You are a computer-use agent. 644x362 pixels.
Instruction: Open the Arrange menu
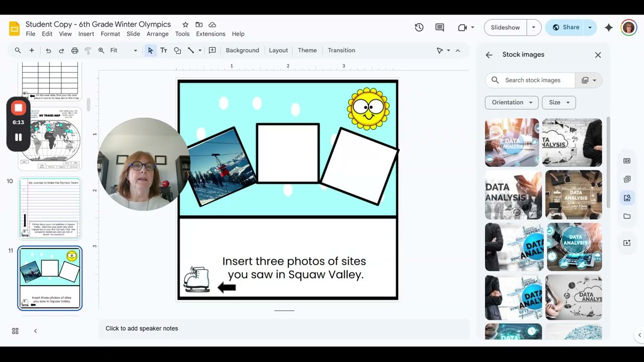click(157, 34)
